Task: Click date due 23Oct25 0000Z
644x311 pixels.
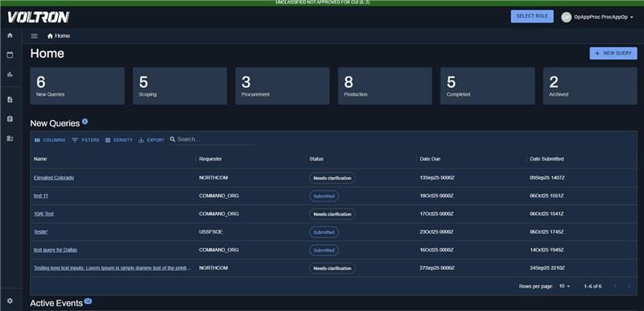Action: [x=436, y=232]
